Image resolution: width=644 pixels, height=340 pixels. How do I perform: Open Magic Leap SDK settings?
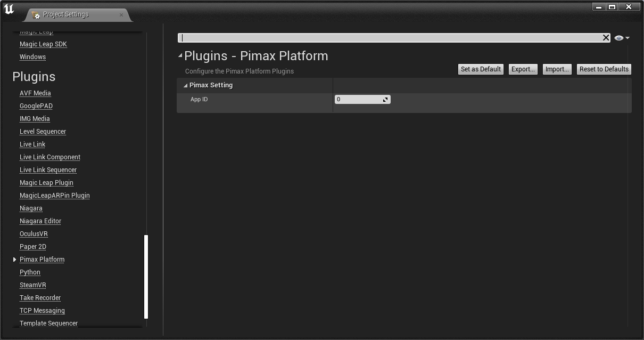43,44
